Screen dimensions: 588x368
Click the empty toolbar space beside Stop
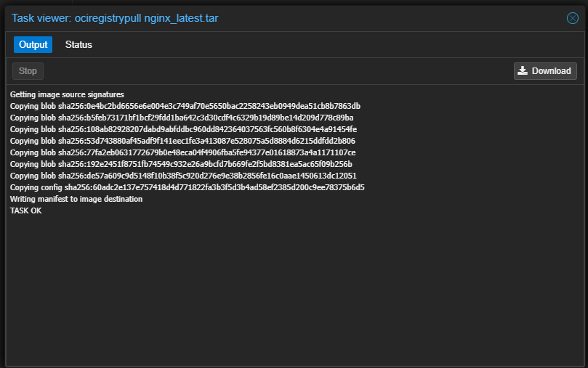(276, 71)
